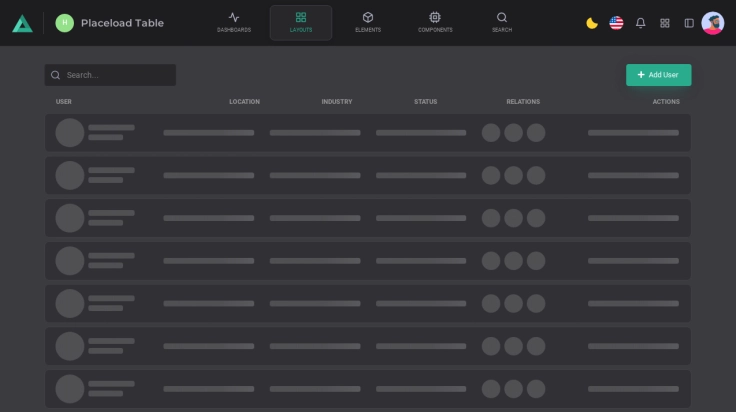Screen dimensions: 736x412
Task: Toggle the side panel icon
Action: pos(689,23)
